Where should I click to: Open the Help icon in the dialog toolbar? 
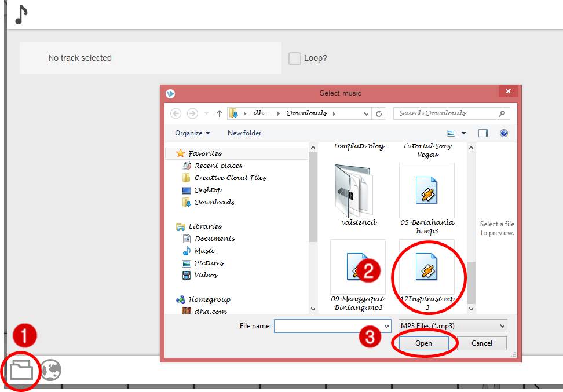click(x=503, y=133)
